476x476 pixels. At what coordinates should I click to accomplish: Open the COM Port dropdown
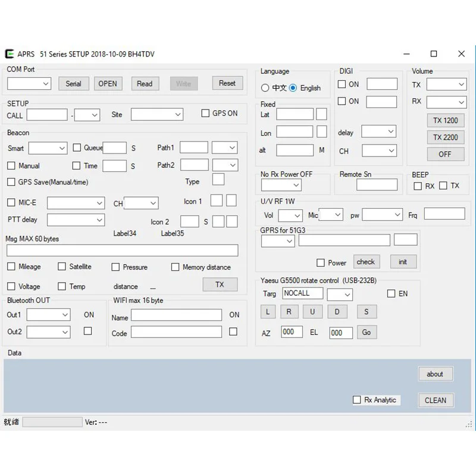point(29,84)
